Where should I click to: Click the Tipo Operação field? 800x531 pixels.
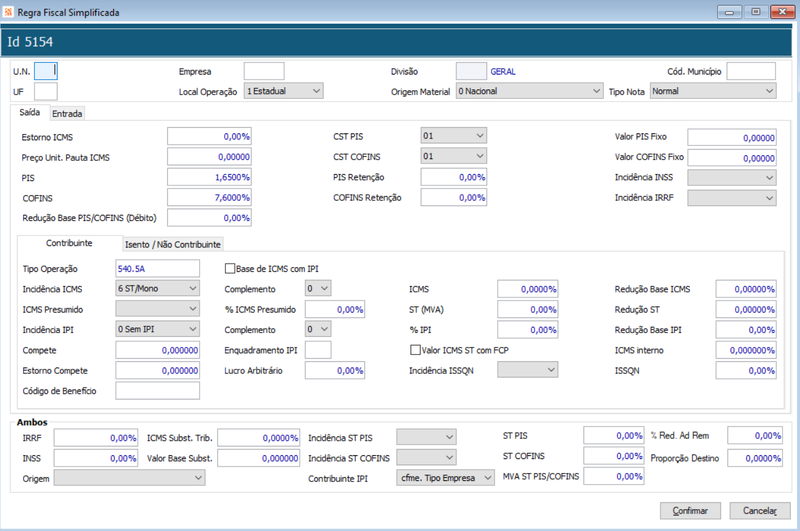tap(158, 268)
